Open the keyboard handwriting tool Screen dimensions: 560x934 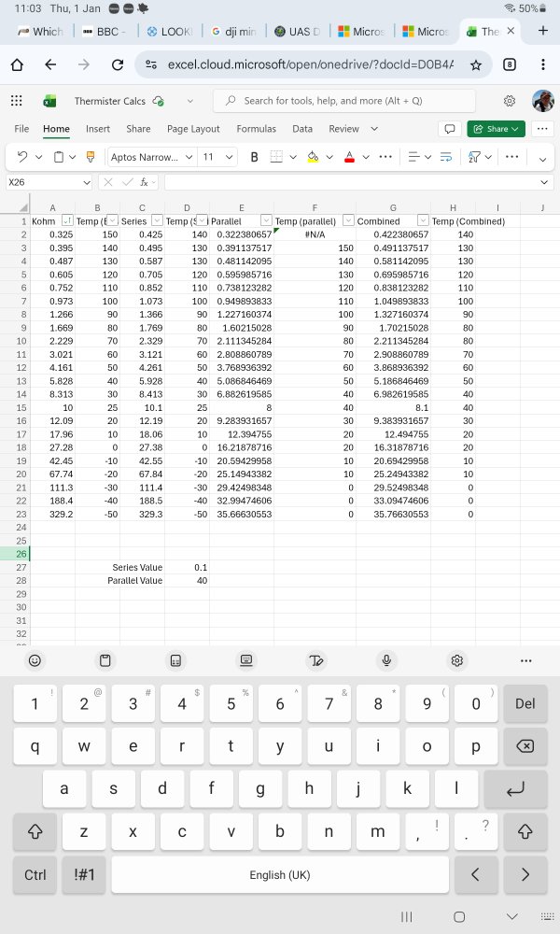pyautogui.click(x=316, y=660)
